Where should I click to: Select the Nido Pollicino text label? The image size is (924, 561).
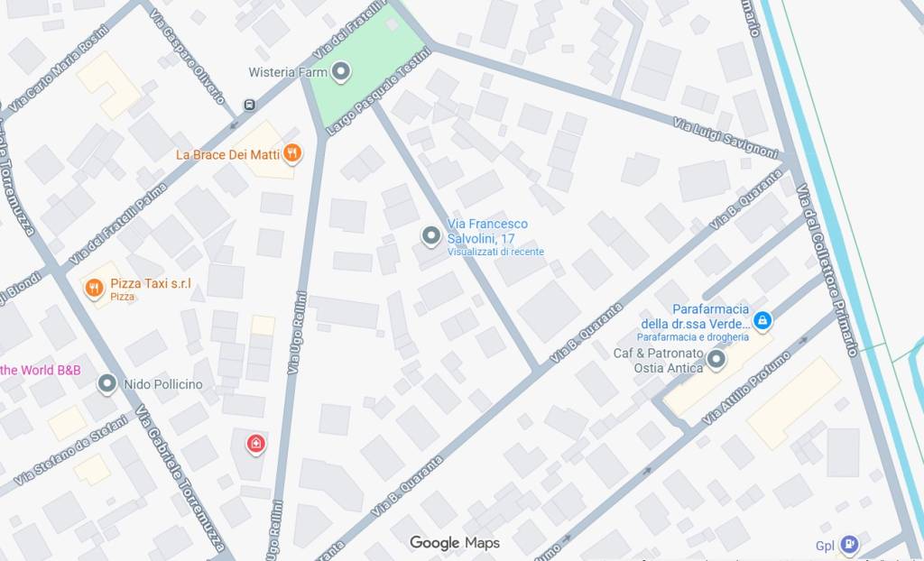coord(163,384)
